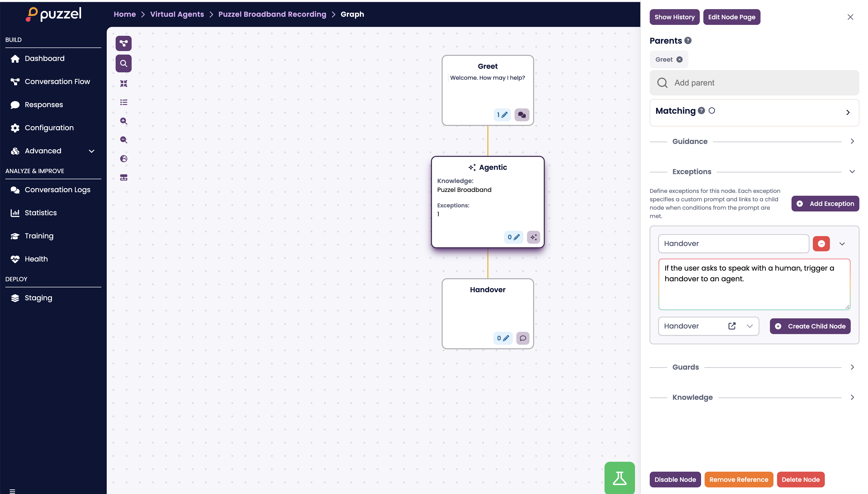Click the zoom out magnifier icon
This screenshot has width=868, height=494.
123,140
